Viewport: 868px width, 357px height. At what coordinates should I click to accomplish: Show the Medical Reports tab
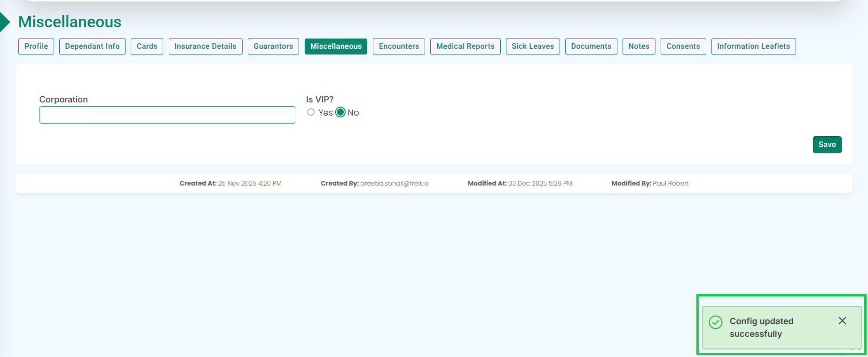(x=465, y=47)
